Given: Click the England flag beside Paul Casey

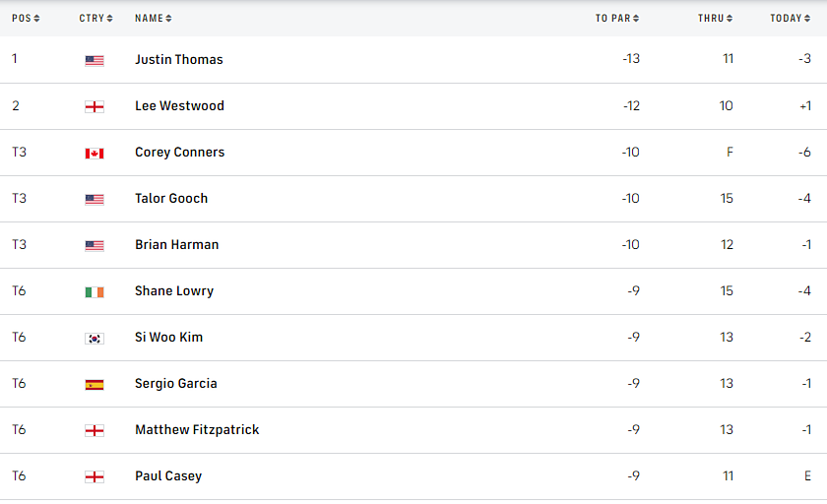Looking at the screenshot, I should click(x=95, y=476).
